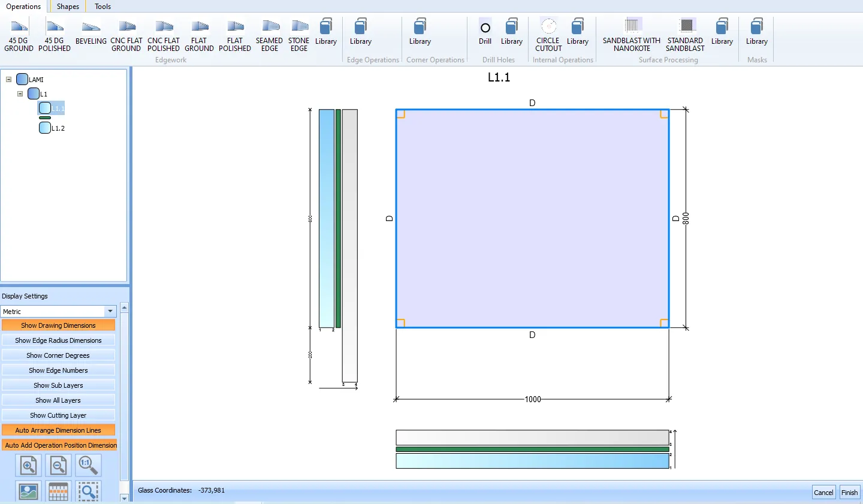863x504 pixels.
Task: Select Seamed Edge operation
Action: (269, 35)
